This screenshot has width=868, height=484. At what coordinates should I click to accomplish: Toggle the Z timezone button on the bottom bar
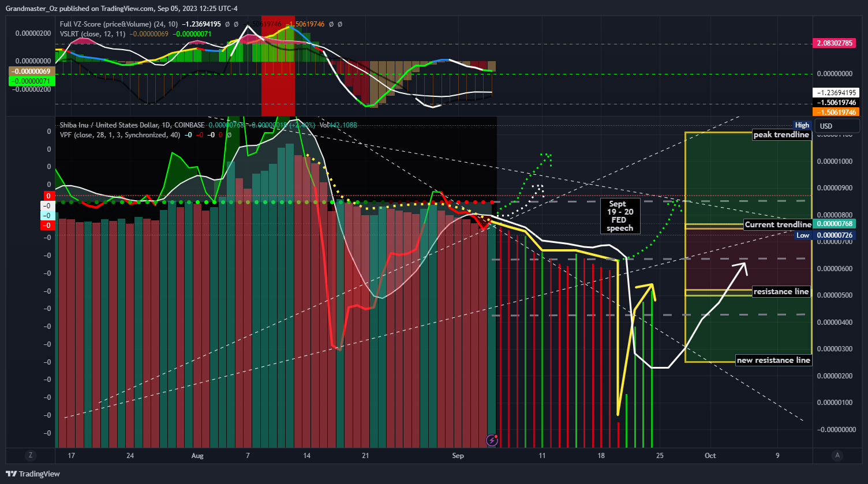coord(31,455)
